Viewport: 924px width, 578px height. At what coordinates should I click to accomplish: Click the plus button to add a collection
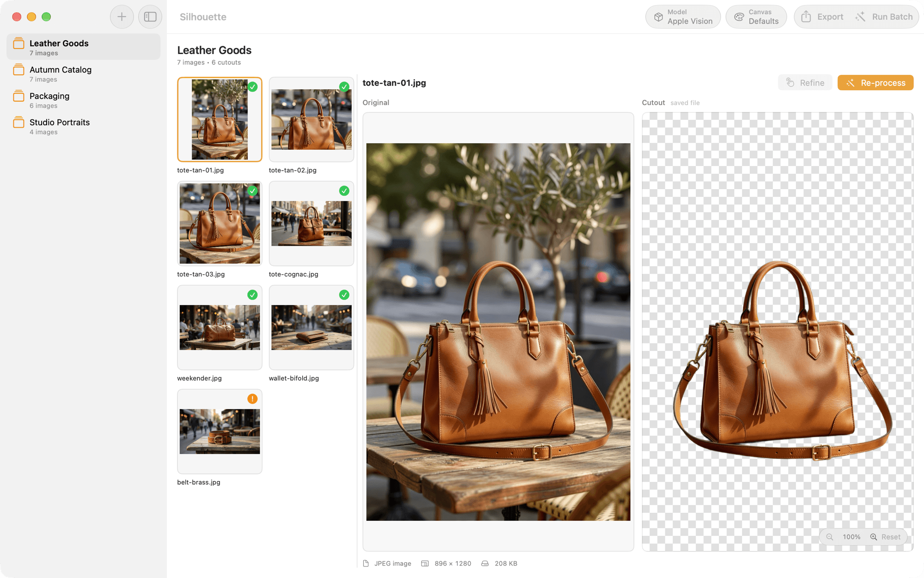tap(122, 17)
